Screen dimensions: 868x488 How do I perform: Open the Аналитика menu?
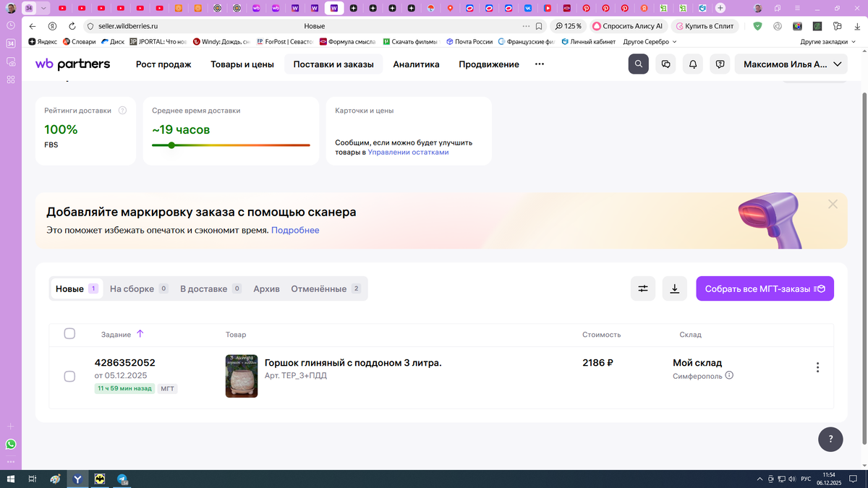(416, 64)
